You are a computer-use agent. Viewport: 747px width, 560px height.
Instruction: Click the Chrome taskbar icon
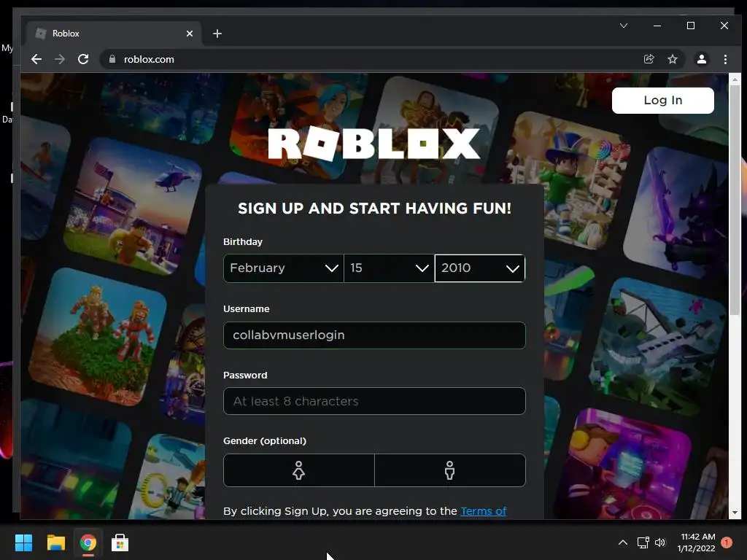pyautogui.click(x=88, y=542)
